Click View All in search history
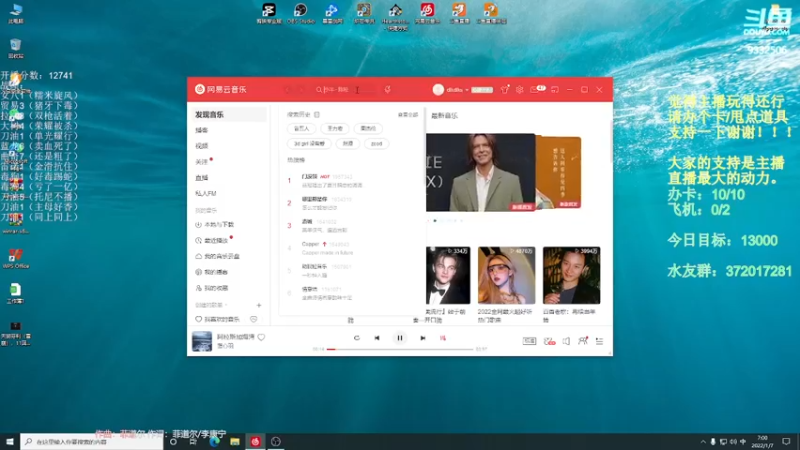Viewport: 800px width, 450px height. (408, 115)
